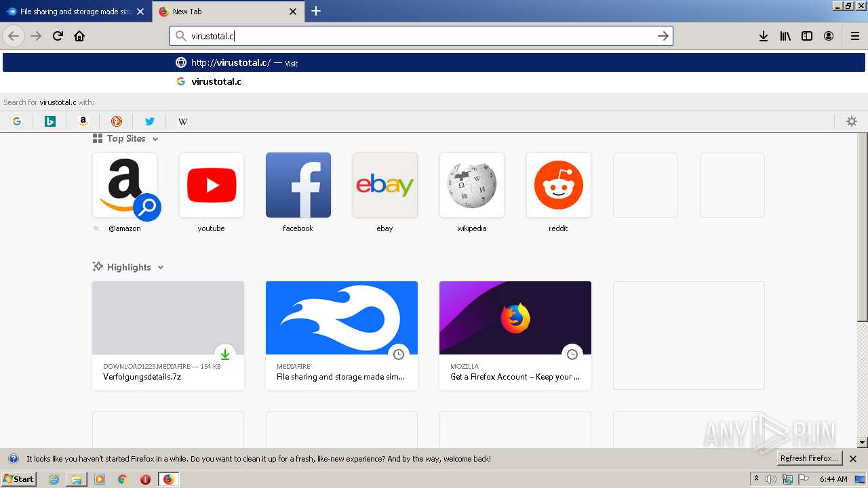Open the Verfolgungsdetails.7z download highlight
Screen dimensions: 868x488
(168, 335)
